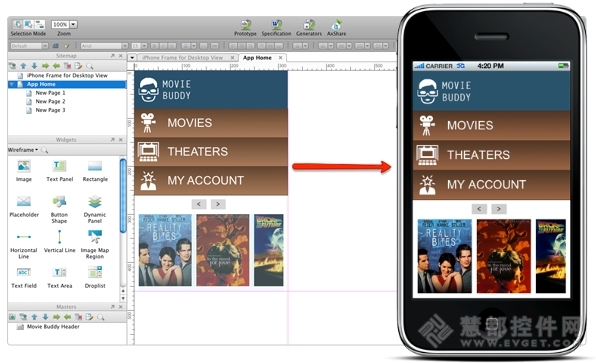This screenshot has width=596, height=363.
Task: Switch to iPhone Frame for Desktop View tab
Action: point(182,58)
